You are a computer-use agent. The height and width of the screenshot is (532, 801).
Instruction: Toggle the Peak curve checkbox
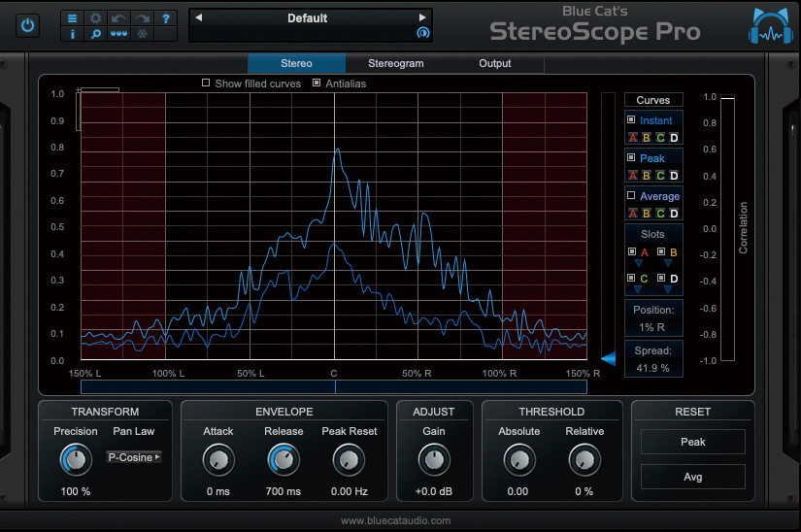[631, 157]
